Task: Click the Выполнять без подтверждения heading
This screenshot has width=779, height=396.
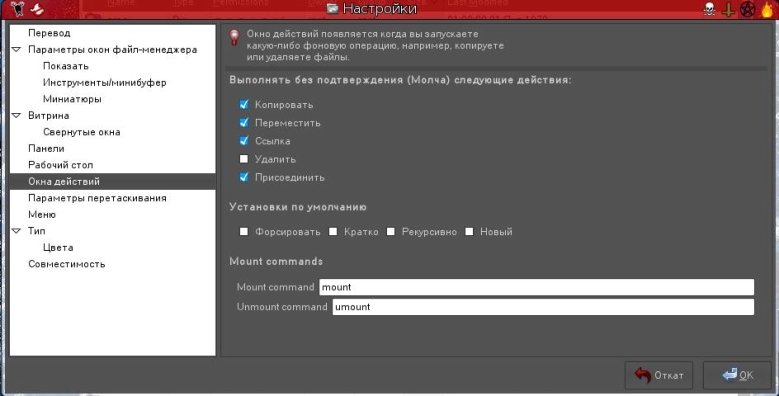Action: pyautogui.click(x=400, y=80)
